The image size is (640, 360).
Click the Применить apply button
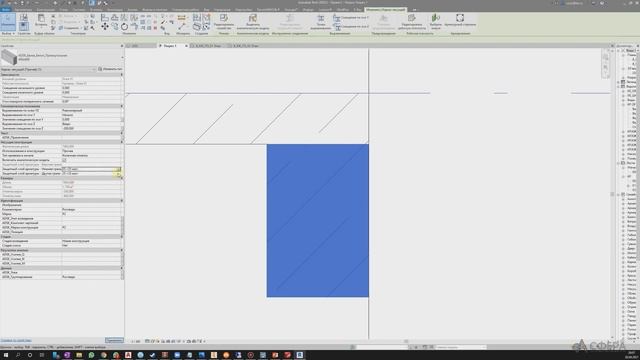[x=114, y=340]
